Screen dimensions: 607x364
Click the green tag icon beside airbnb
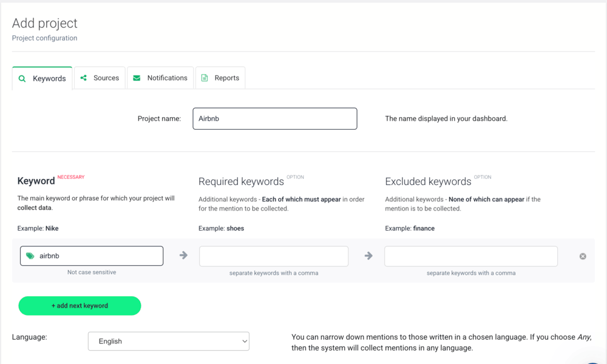click(30, 256)
